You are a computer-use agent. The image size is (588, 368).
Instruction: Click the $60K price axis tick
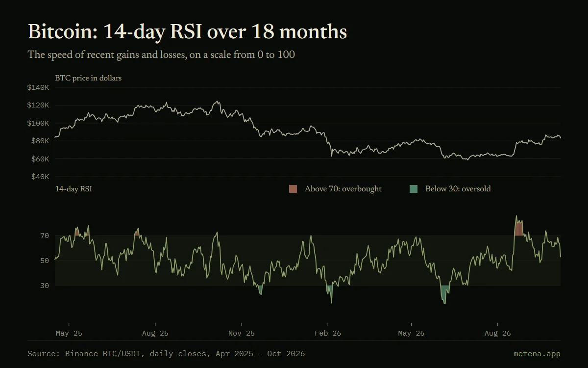[x=40, y=159]
